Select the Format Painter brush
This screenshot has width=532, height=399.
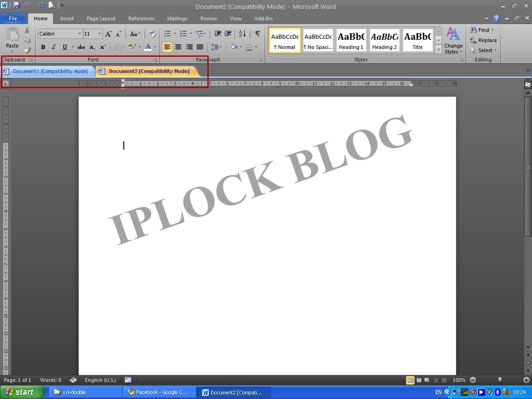tap(27, 50)
